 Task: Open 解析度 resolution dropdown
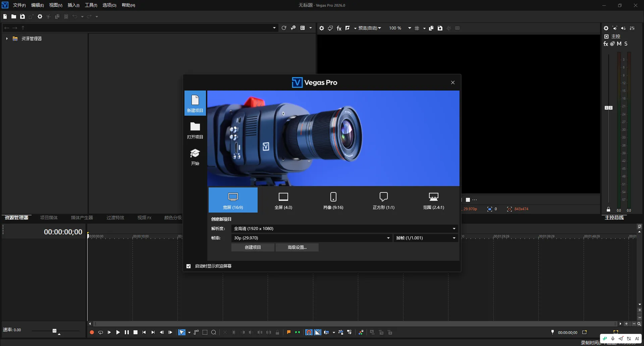(344, 229)
